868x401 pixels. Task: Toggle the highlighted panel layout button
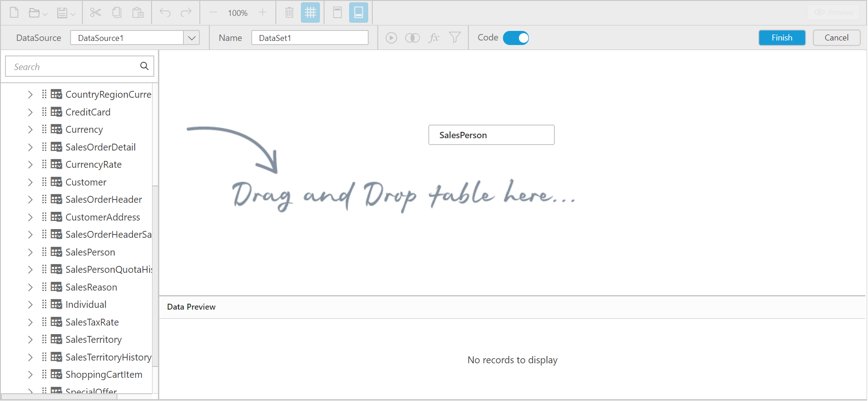coord(359,12)
